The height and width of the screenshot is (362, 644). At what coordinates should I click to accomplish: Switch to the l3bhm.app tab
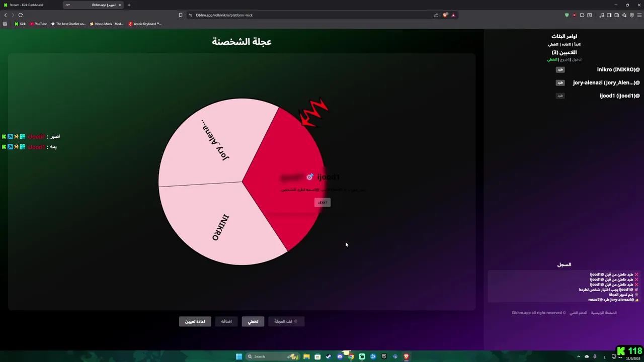[x=93, y=5]
